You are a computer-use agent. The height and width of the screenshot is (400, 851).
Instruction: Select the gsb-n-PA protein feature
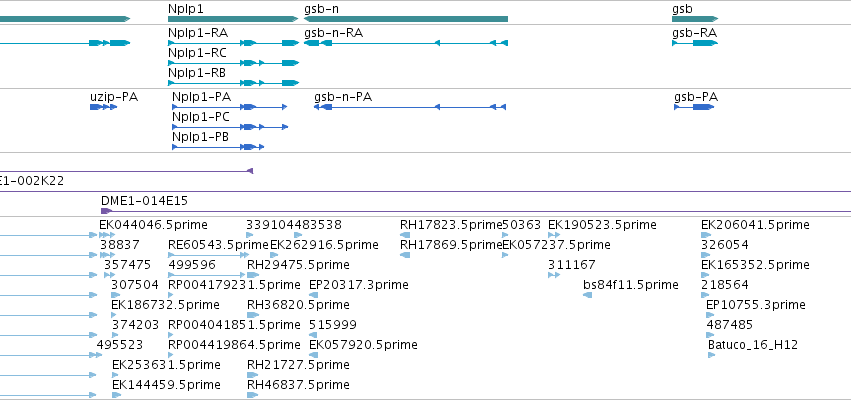(410, 107)
